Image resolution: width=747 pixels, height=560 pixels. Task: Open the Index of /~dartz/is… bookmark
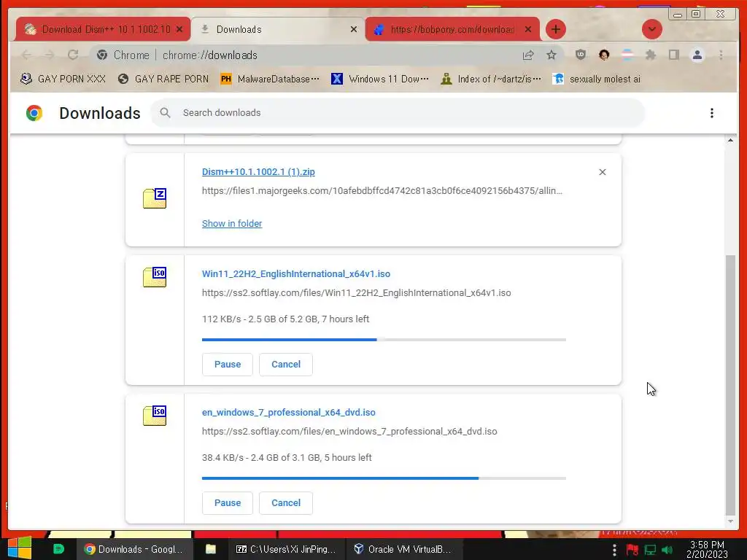[x=491, y=79]
